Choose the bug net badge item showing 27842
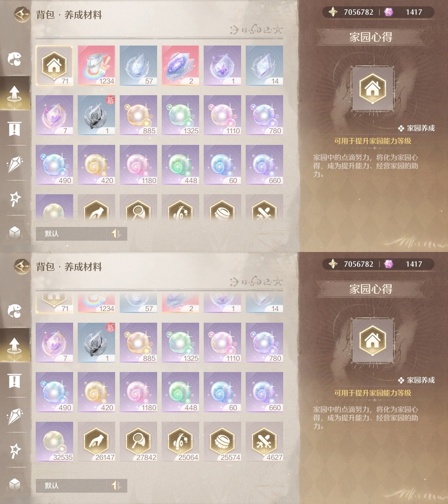 point(138,442)
